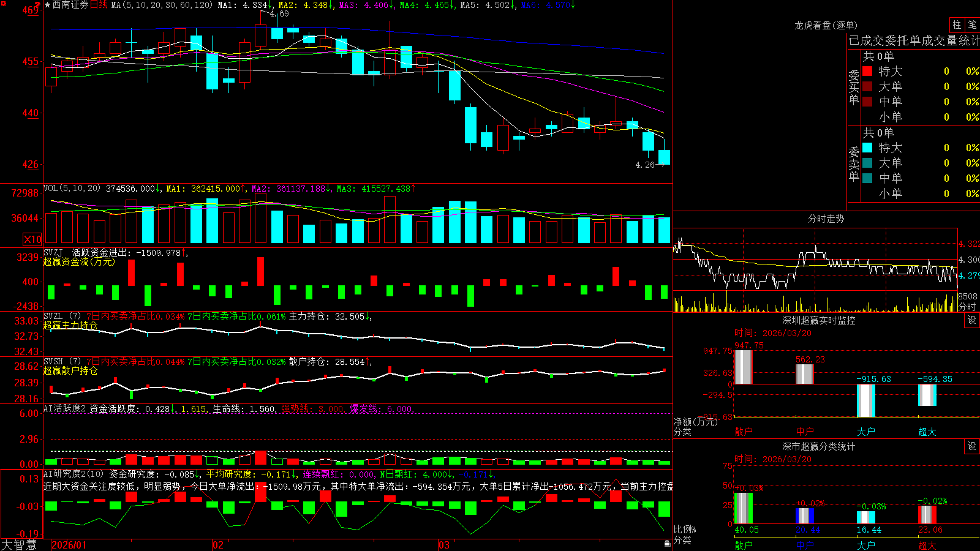The height and width of the screenshot is (551, 980).
Task: Click the red 特大 swatch under 委买单
Action: click(x=867, y=71)
